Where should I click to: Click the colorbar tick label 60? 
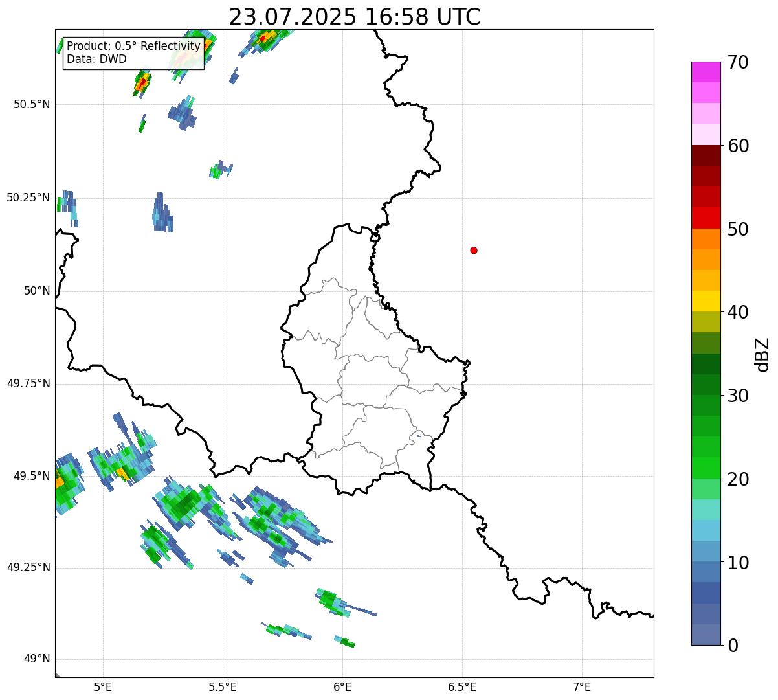(738, 146)
